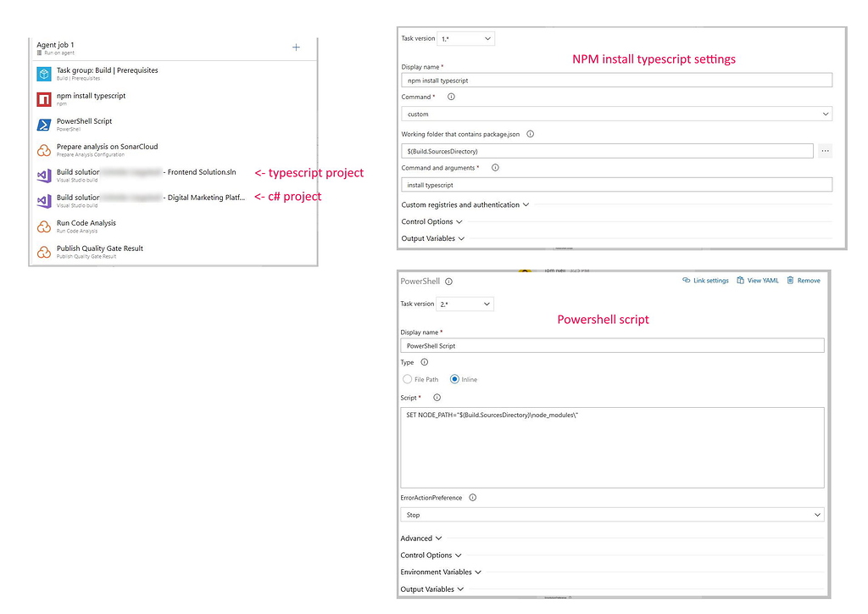Click the red npm icon for npm install typescript
Viewport: 868px width, 614px height.
pyautogui.click(x=44, y=99)
